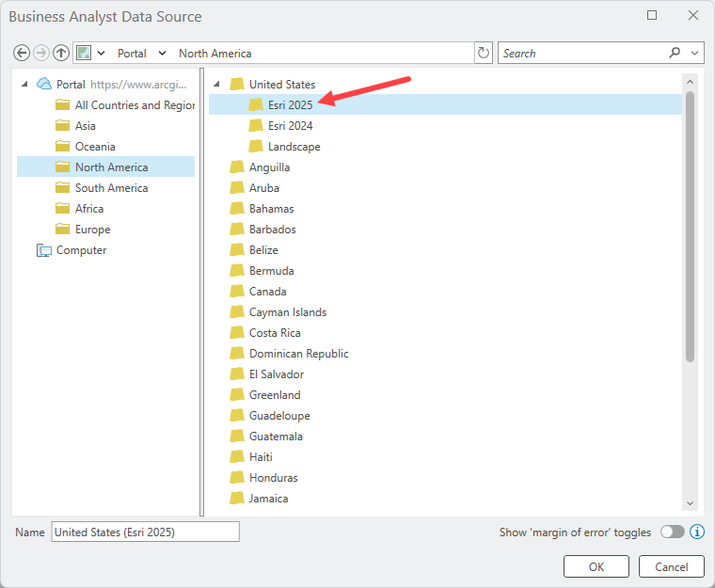Open the dropdown after Portal breadcrumb
The height and width of the screenshot is (588, 715).
click(x=162, y=54)
